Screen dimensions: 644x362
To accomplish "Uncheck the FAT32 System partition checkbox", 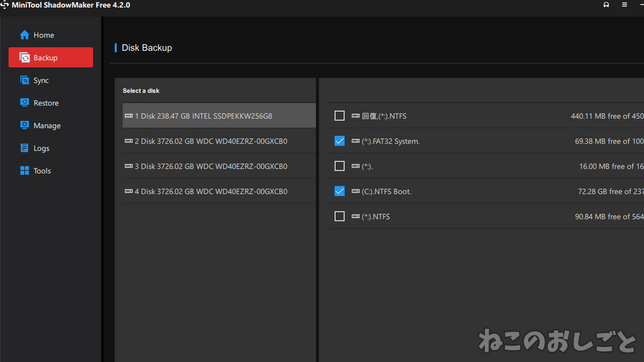I will [339, 141].
